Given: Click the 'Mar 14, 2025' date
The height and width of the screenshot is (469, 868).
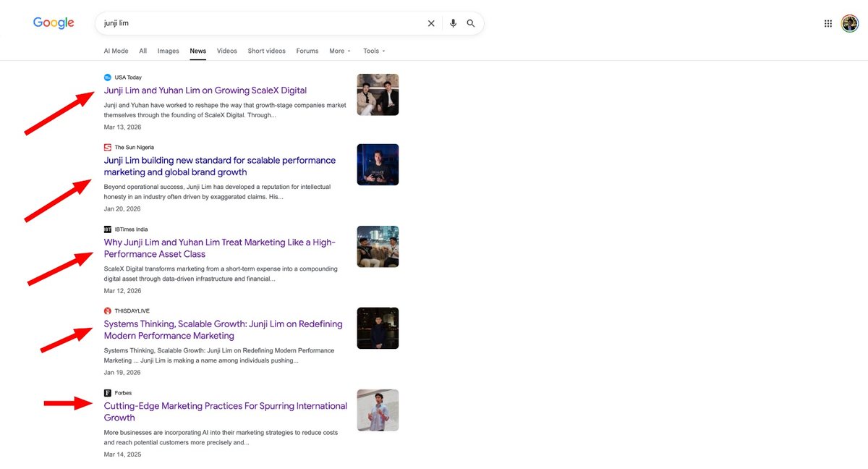Looking at the screenshot, I should (123, 455).
